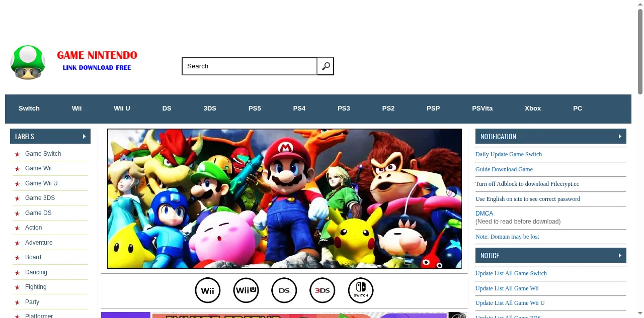Click the Adventure label link
This screenshot has height=318, width=644.
coord(39,243)
